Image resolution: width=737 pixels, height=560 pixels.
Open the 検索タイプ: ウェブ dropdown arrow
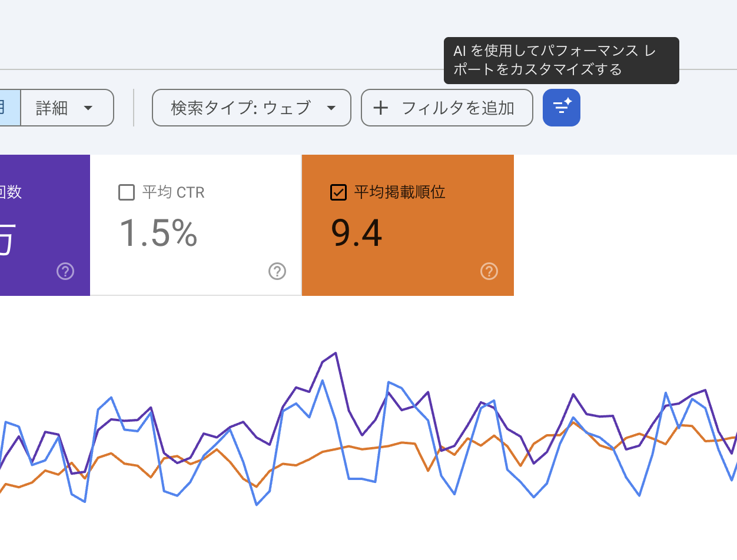[331, 108]
